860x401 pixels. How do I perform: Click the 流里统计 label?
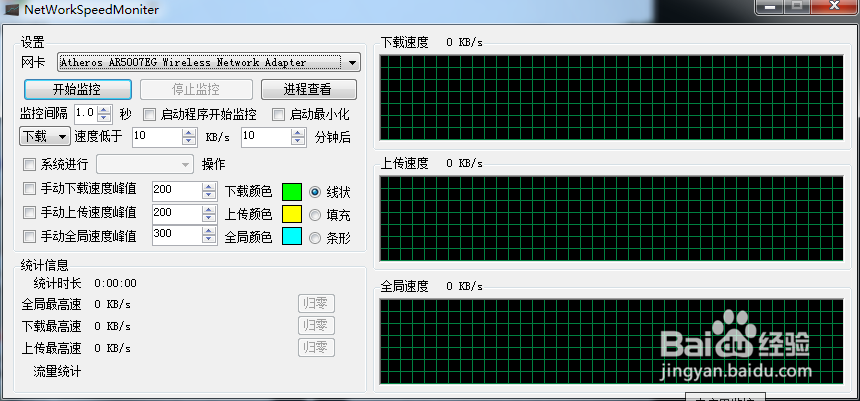(57, 371)
